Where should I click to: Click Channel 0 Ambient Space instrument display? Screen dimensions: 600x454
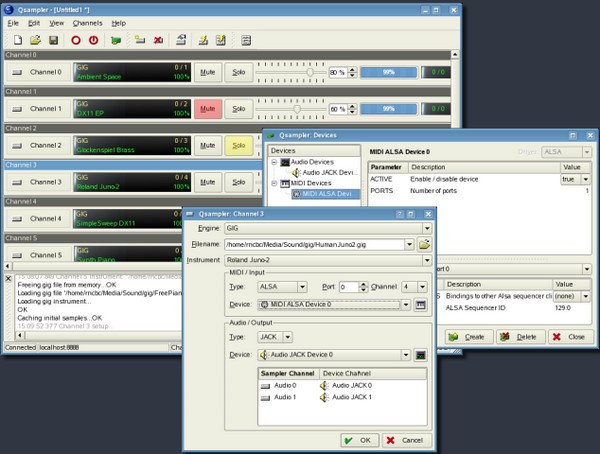[132, 72]
